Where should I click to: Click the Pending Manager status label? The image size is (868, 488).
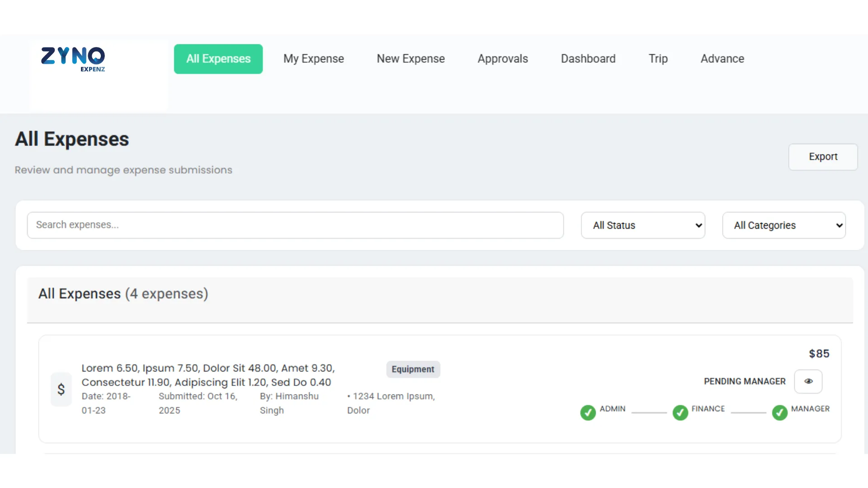(745, 381)
